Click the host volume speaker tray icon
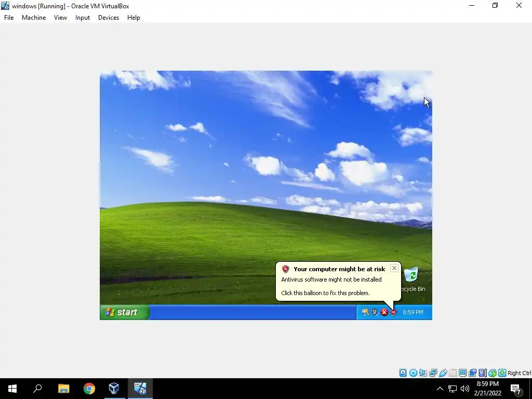 click(x=465, y=389)
